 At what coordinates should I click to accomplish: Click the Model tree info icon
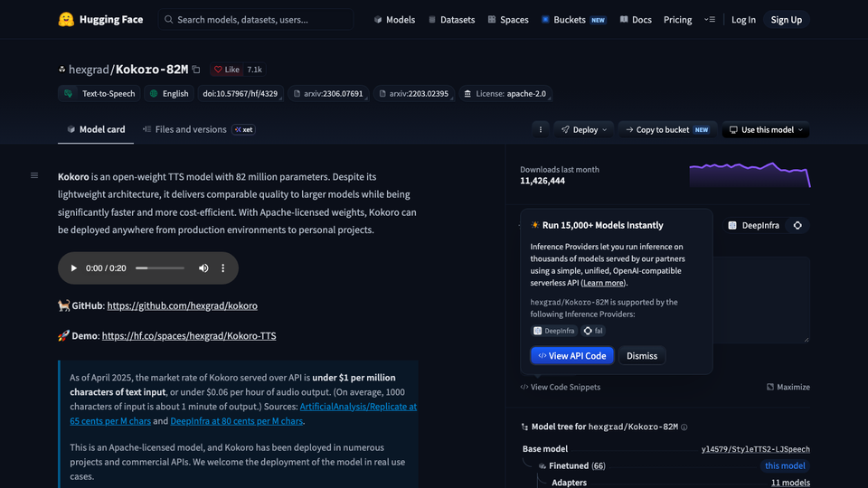[684, 427]
